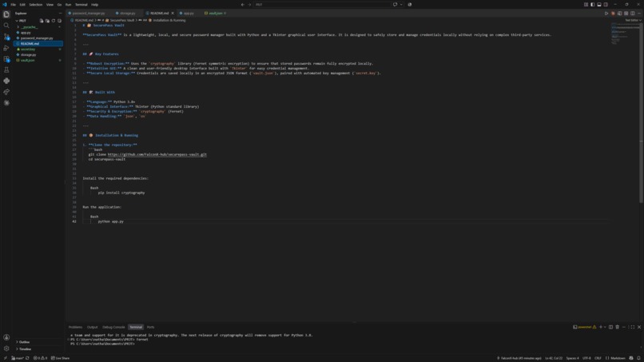The height and width of the screenshot is (362, 644).
Task: Run the file with the play button
Action: click(x=606, y=13)
